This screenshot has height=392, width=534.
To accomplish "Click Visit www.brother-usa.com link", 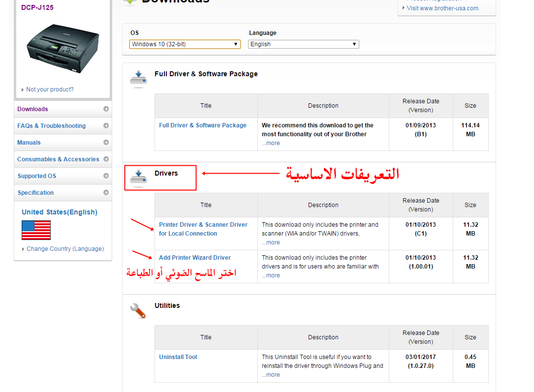I will click(x=442, y=8).
